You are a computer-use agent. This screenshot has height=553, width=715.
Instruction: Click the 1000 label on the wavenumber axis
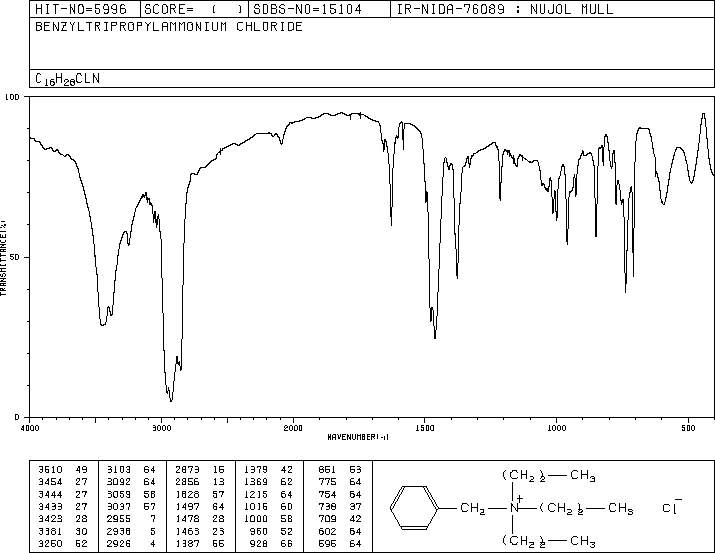(556, 428)
